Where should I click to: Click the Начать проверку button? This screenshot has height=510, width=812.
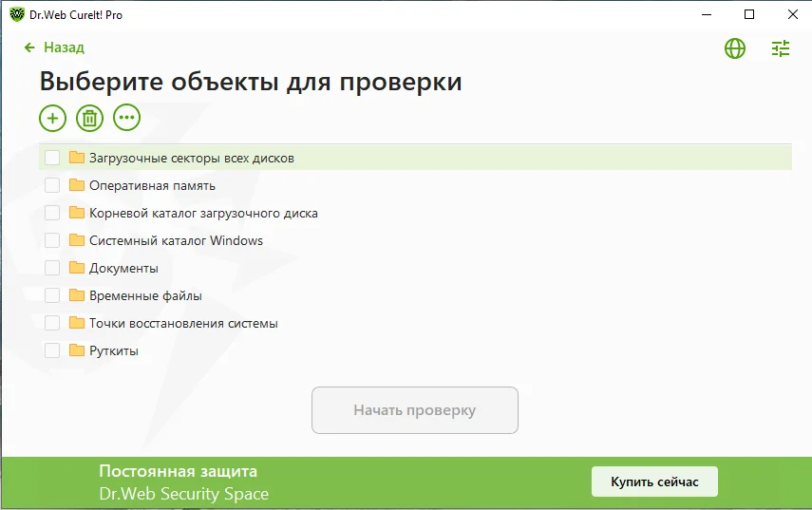tap(415, 410)
